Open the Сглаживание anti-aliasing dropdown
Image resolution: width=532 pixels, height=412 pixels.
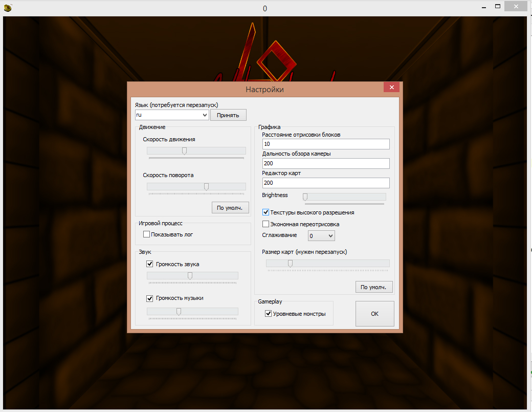pyautogui.click(x=321, y=235)
